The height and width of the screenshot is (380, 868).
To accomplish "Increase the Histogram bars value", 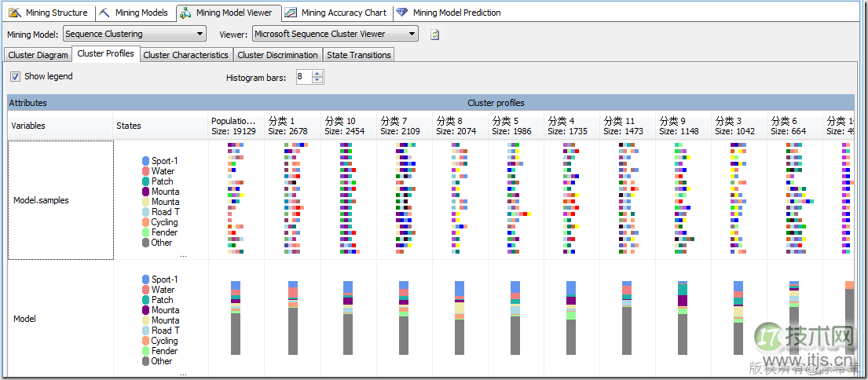I will (317, 74).
